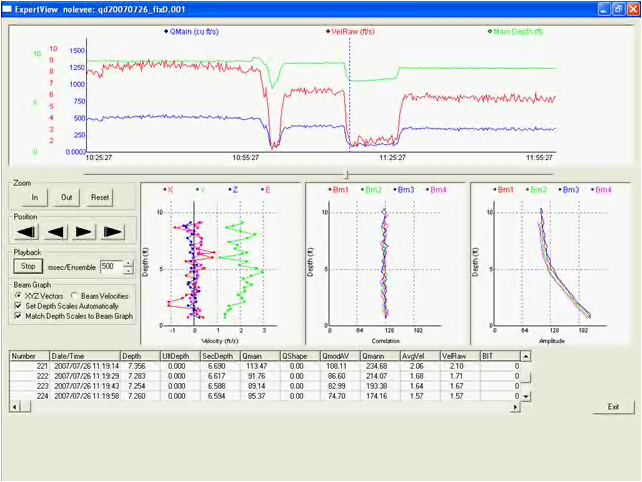The image size is (642, 482).
Task: Select the XYZ Vectors radio option
Action: [x=19, y=296]
